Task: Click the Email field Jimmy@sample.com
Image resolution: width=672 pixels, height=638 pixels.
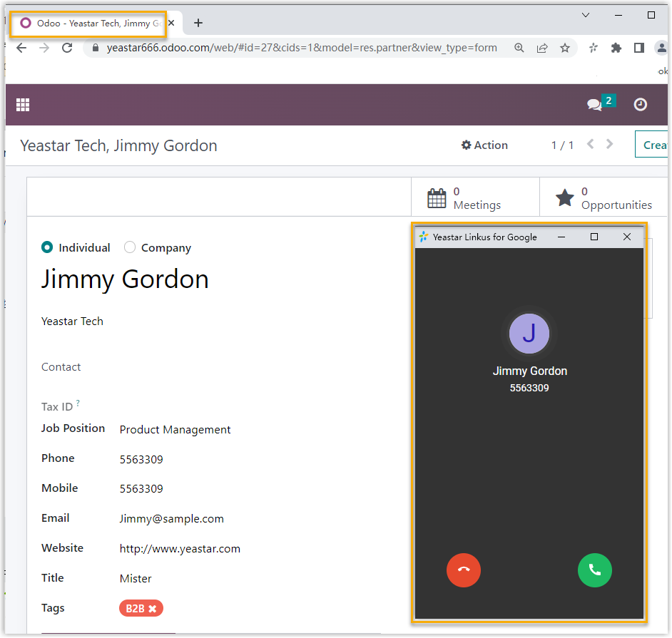Action: pyautogui.click(x=172, y=519)
